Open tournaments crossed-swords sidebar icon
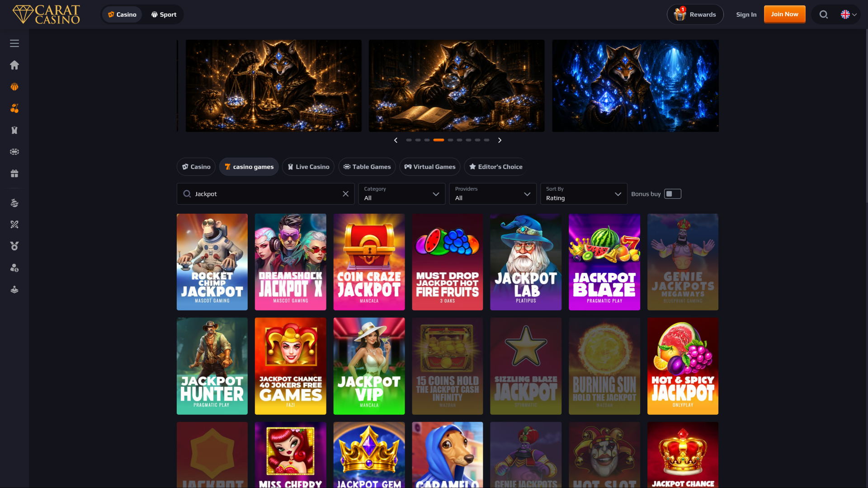The height and width of the screenshot is (488, 868). pyautogui.click(x=14, y=225)
